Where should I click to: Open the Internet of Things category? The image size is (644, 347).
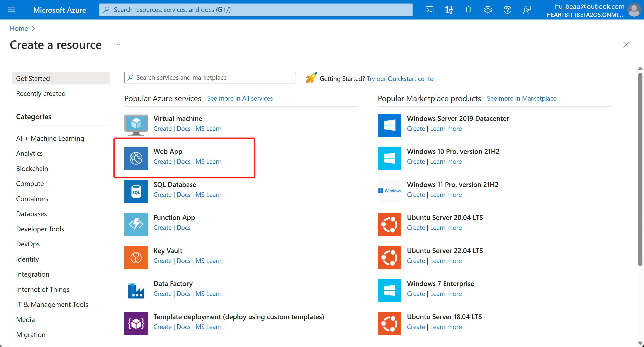[x=43, y=289]
